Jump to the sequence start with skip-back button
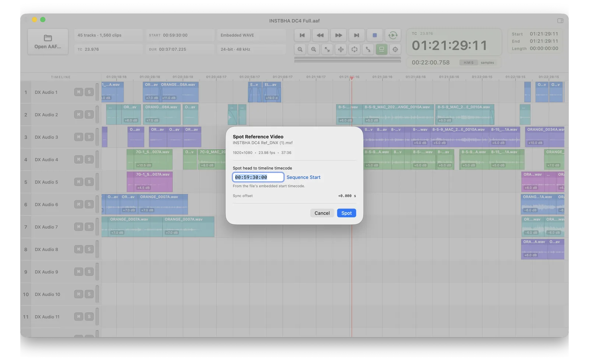Screen dimensions: 589x364 (x=302, y=35)
